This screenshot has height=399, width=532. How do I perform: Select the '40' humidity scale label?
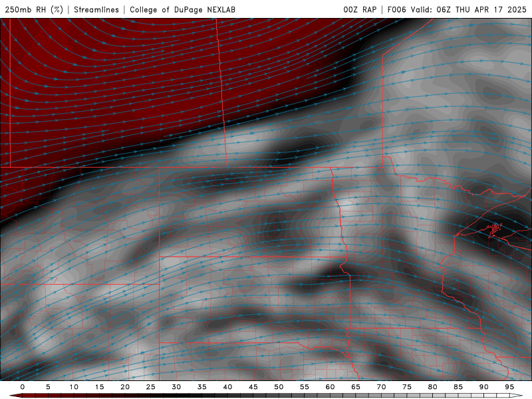pos(227,387)
